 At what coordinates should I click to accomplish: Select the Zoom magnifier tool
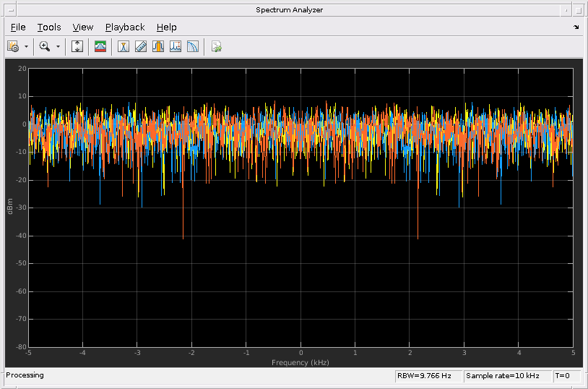pyautogui.click(x=45, y=46)
